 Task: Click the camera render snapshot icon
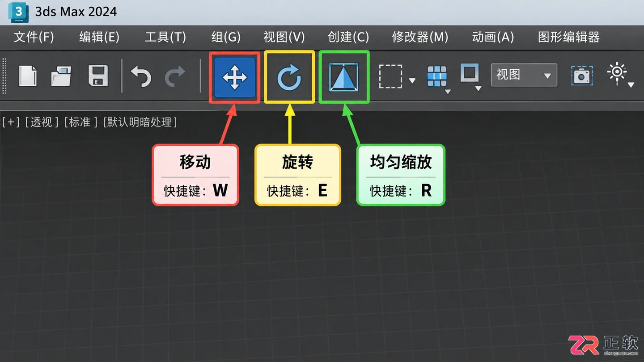582,76
